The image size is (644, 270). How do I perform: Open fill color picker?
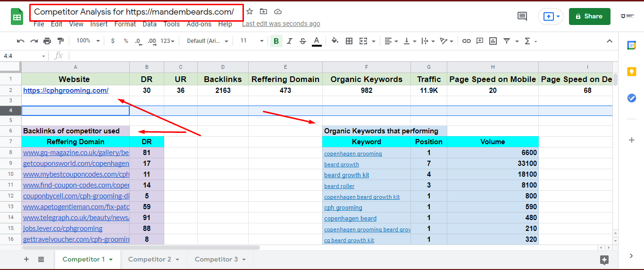point(335,41)
